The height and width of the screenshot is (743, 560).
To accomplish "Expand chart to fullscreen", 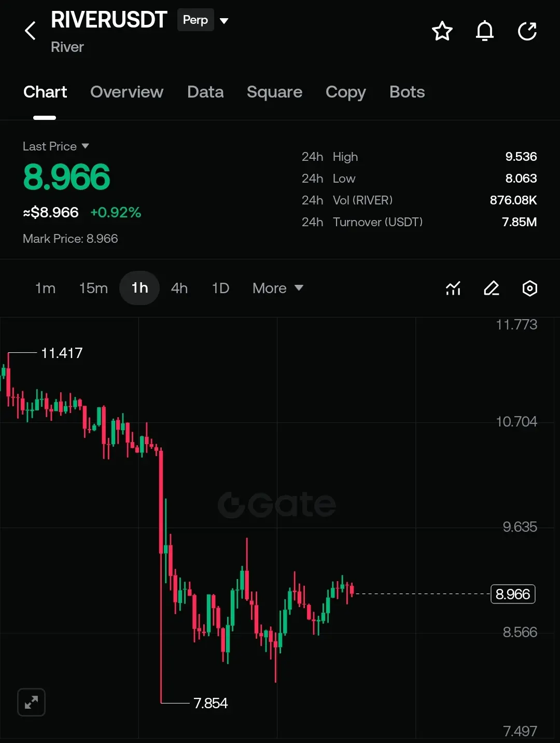I will coord(31,703).
